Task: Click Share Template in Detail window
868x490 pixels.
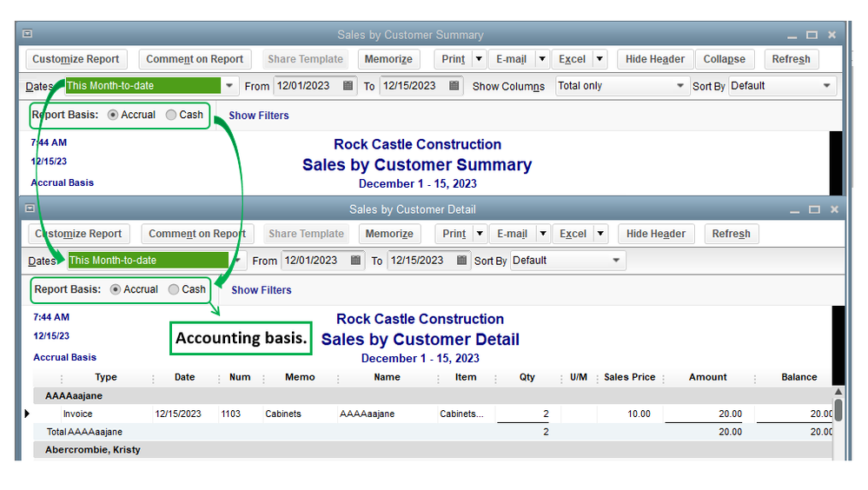Action: pyautogui.click(x=306, y=234)
